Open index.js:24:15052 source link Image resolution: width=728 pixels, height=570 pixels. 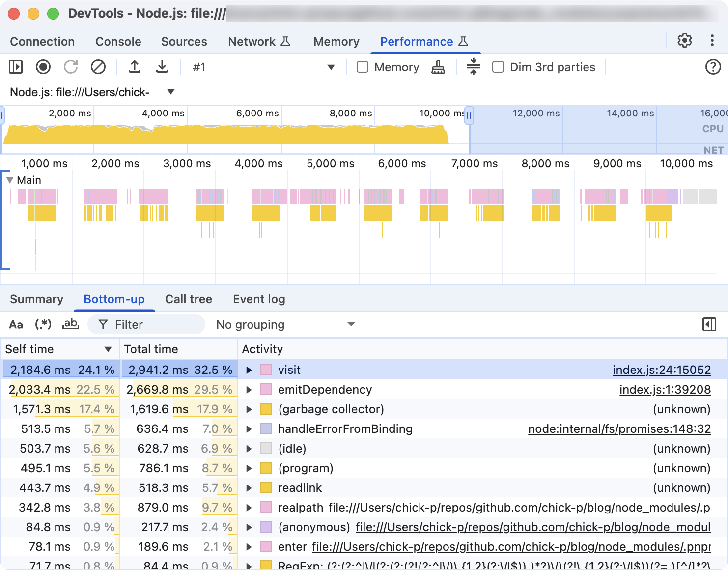662,370
